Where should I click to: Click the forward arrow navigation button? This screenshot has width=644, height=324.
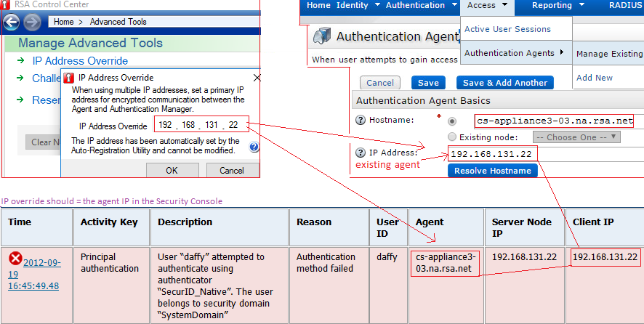tap(32, 23)
